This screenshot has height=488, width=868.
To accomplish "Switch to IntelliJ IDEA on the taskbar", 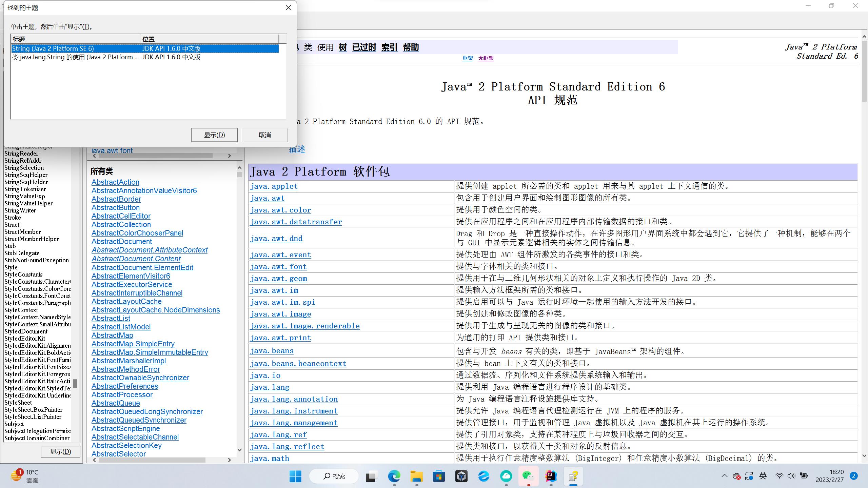I will click(x=551, y=476).
